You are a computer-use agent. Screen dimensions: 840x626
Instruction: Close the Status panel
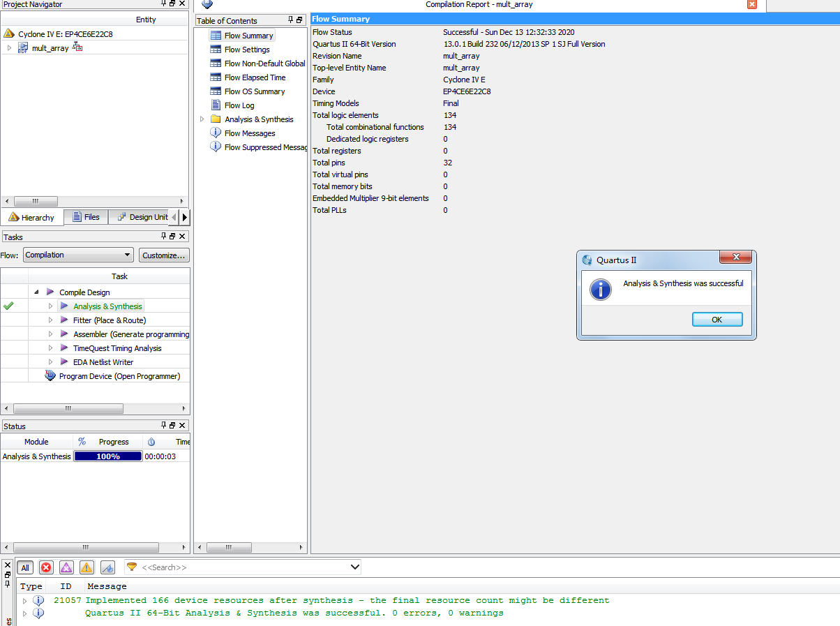point(183,425)
